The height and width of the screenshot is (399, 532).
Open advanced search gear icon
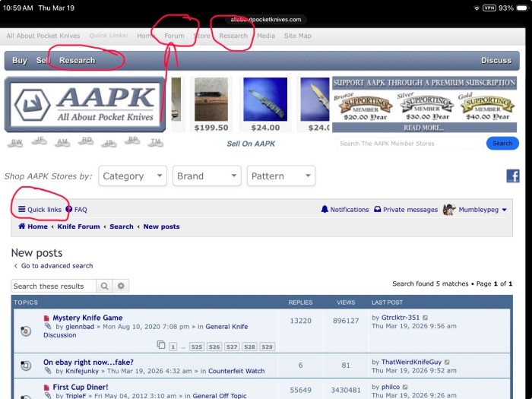(x=121, y=286)
